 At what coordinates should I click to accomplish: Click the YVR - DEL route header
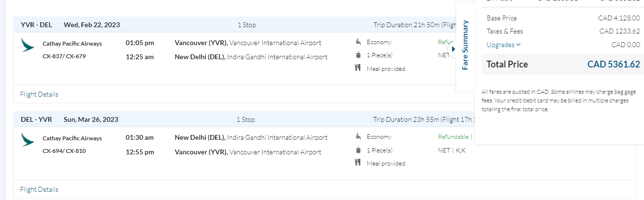(x=36, y=25)
